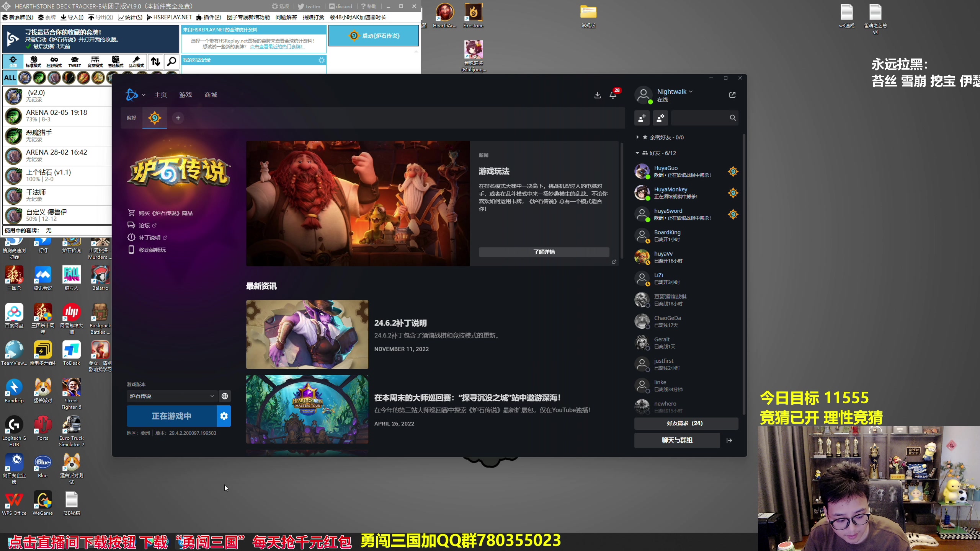Select 全部 mode filter in Deck Tracker
This screenshot has width=980, height=551.
coord(13,62)
